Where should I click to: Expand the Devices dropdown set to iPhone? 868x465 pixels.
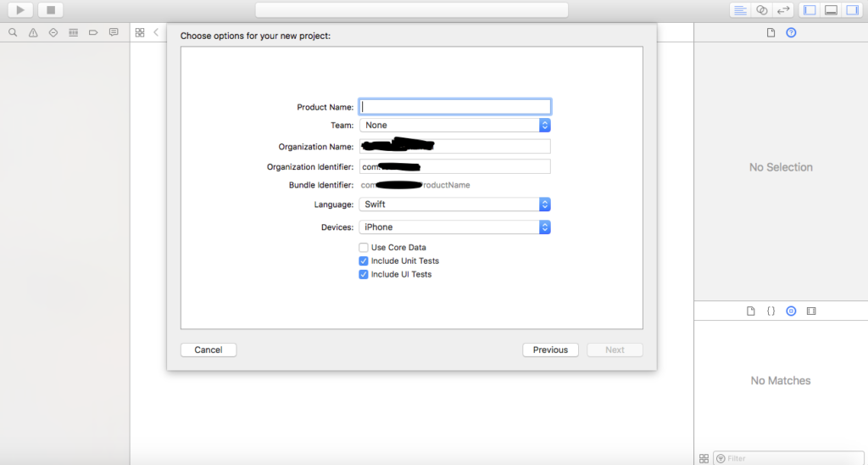click(455, 227)
